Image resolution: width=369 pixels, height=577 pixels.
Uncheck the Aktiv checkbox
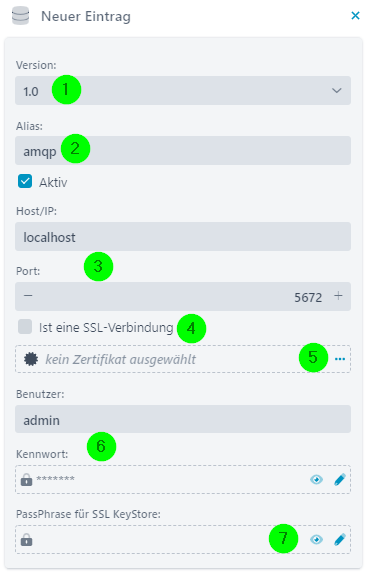tap(25, 181)
